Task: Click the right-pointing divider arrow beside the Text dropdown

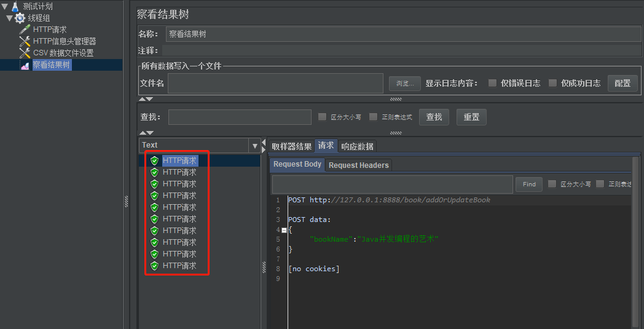Action: (x=264, y=150)
